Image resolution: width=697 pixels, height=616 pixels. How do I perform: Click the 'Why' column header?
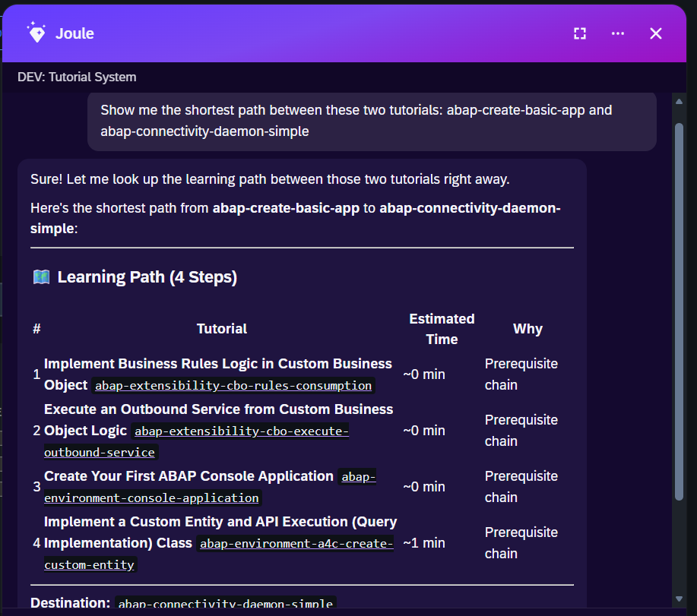pyautogui.click(x=528, y=329)
